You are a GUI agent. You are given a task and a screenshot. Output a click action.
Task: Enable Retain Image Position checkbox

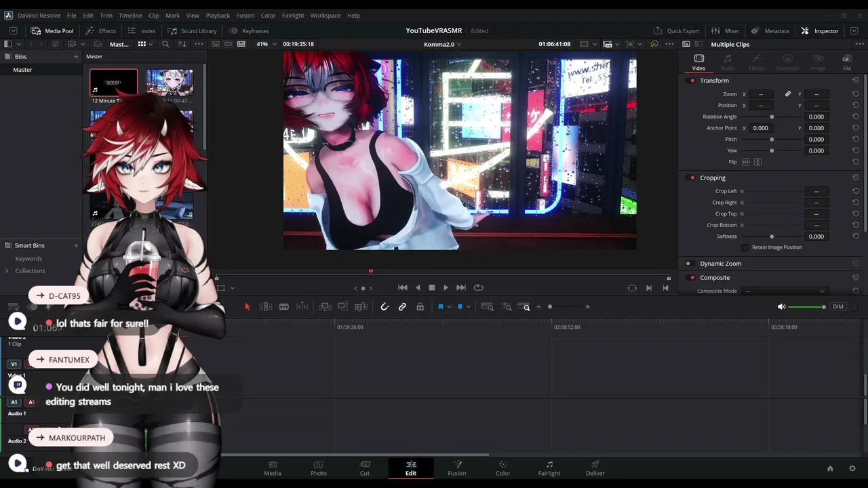tap(745, 247)
